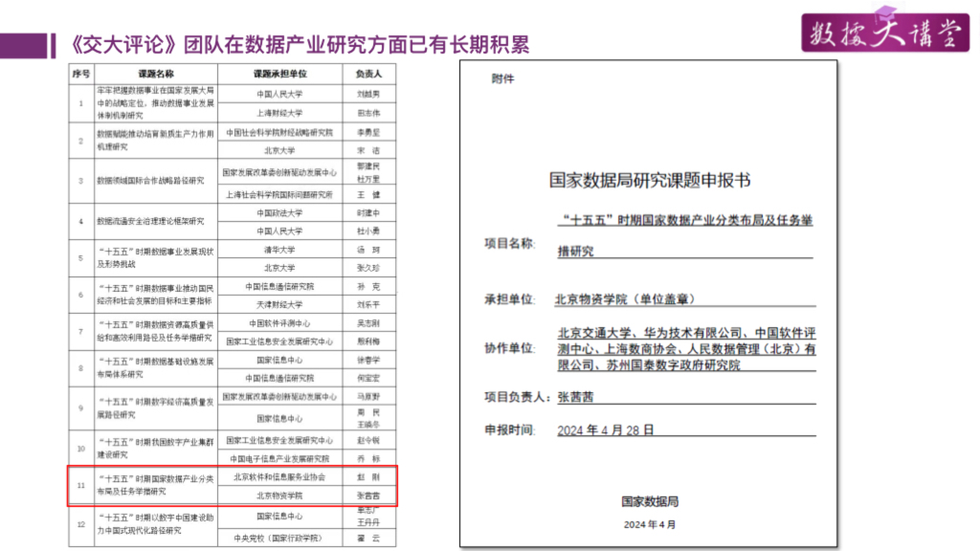Image resolution: width=980 pixels, height=551 pixels.
Task: Select the 上海财经大学 table cell
Action: 280,113
